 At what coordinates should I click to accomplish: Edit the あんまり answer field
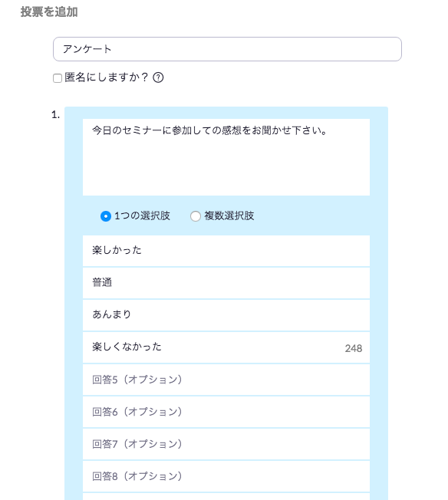pyautogui.click(x=226, y=315)
